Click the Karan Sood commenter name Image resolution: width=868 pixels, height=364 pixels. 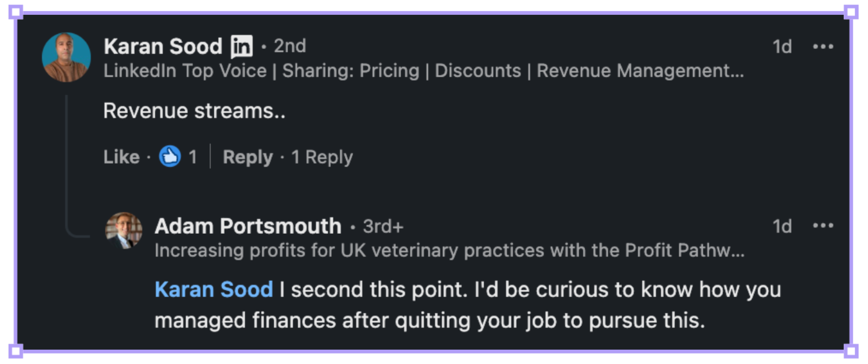coord(163,47)
